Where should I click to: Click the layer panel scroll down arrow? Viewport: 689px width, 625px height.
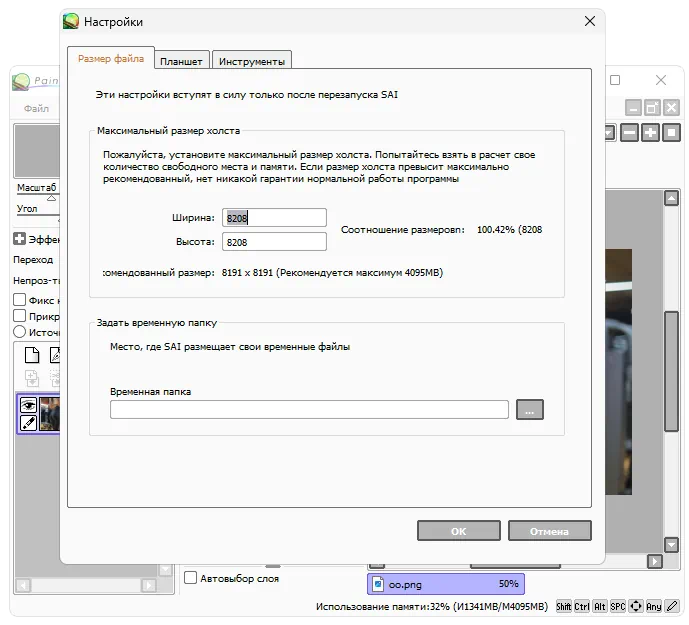166,570
